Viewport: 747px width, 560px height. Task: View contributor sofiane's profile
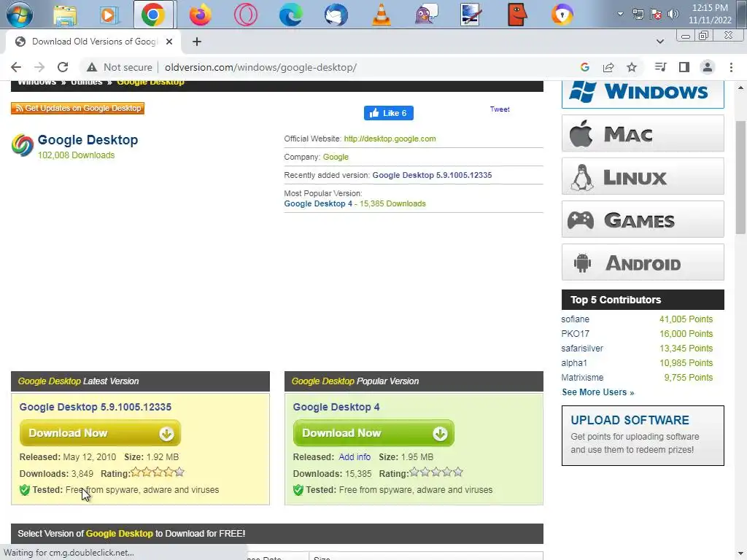click(575, 319)
